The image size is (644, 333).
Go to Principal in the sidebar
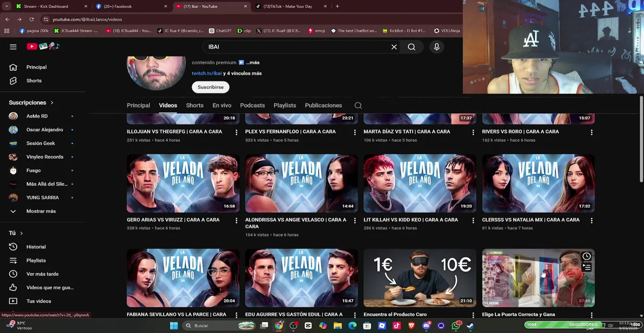(x=37, y=67)
